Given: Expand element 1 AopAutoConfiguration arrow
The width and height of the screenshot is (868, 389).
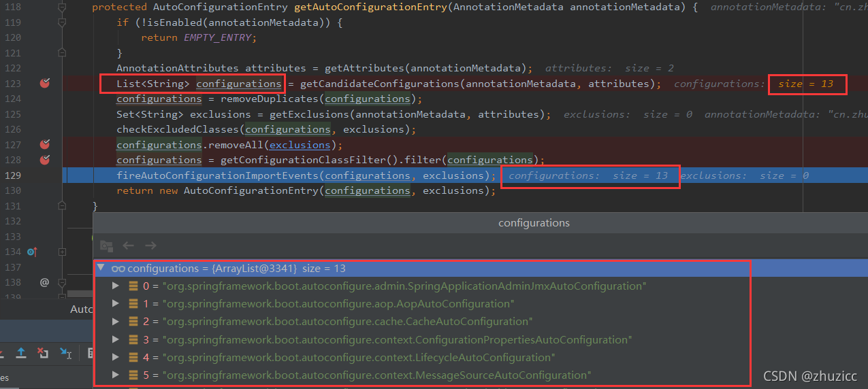Looking at the screenshot, I should pos(116,303).
